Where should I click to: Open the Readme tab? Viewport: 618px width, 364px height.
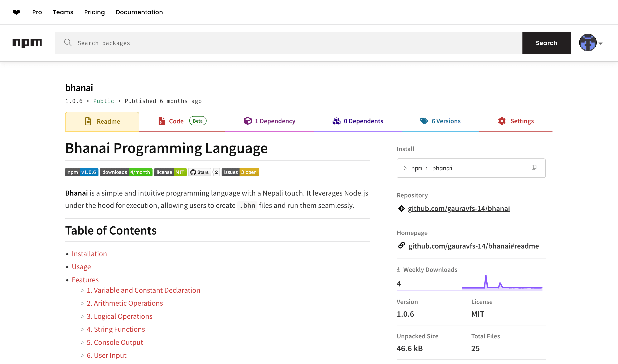click(102, 122)
